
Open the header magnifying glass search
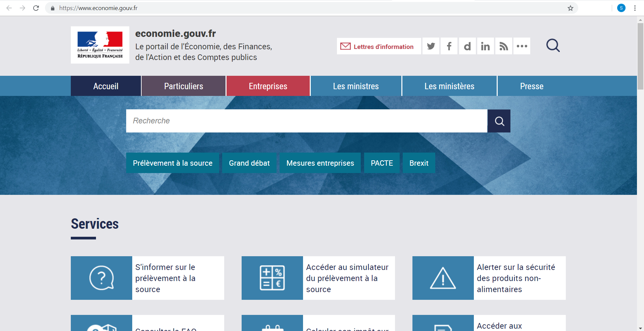click(x=553, y=45)
